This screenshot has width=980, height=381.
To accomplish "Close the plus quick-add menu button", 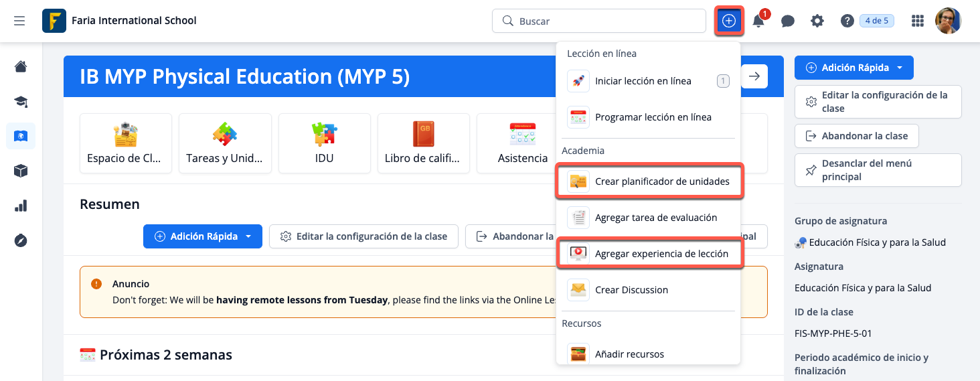I will (729, 21).
